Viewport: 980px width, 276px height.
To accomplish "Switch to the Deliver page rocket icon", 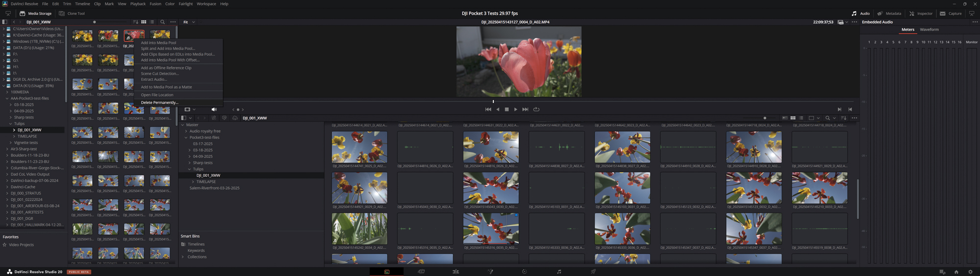I will (x=593, y=272).
